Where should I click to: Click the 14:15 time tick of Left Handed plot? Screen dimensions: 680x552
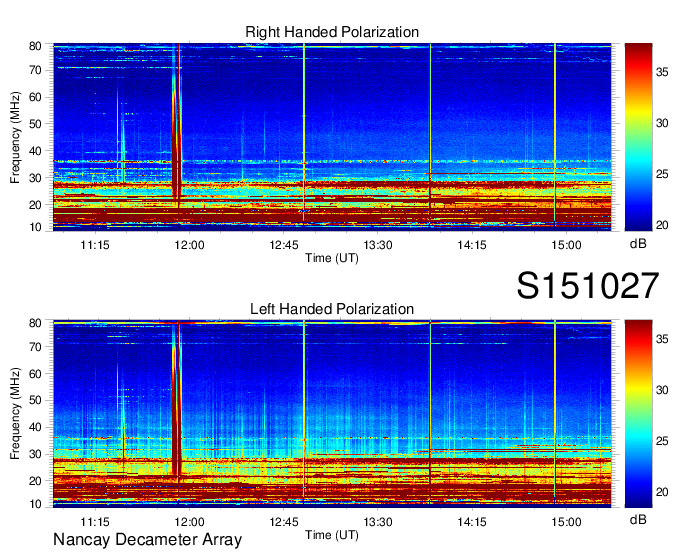tap(472, 522)
